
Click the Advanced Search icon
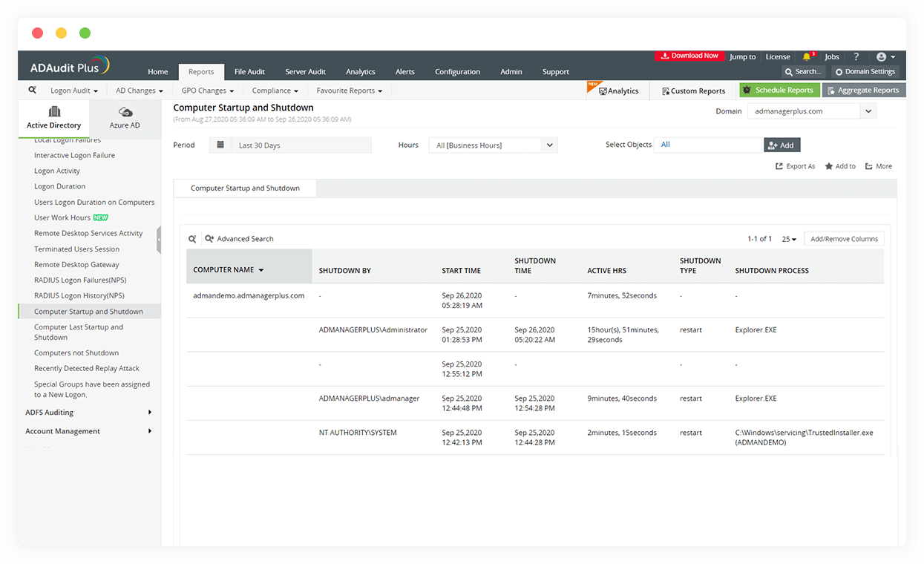tap(209, 239)
